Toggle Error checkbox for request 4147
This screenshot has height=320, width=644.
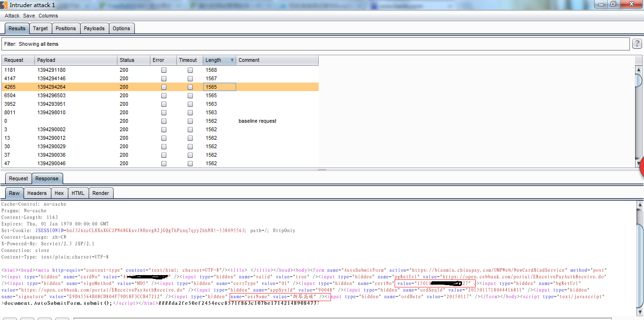click(164, 78)
